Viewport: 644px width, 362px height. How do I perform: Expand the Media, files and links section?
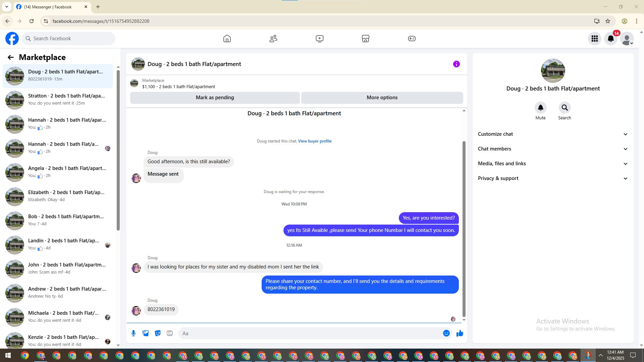552,164
